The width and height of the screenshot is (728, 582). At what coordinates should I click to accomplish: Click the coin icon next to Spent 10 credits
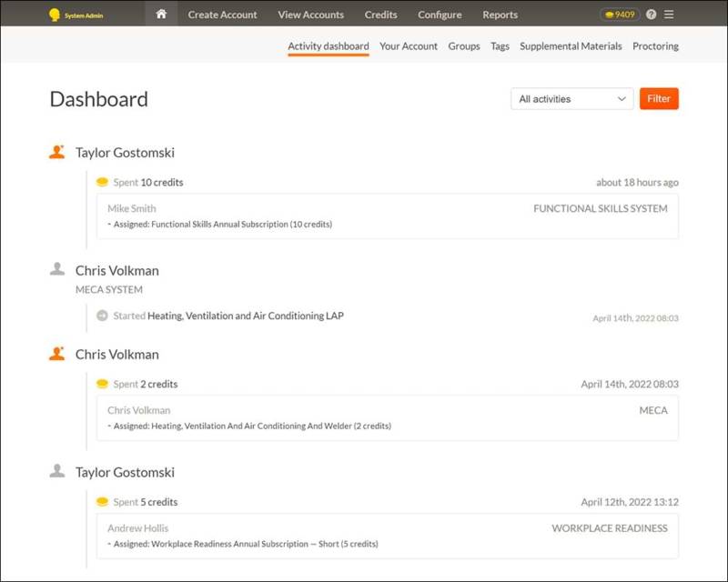point(102,182)
